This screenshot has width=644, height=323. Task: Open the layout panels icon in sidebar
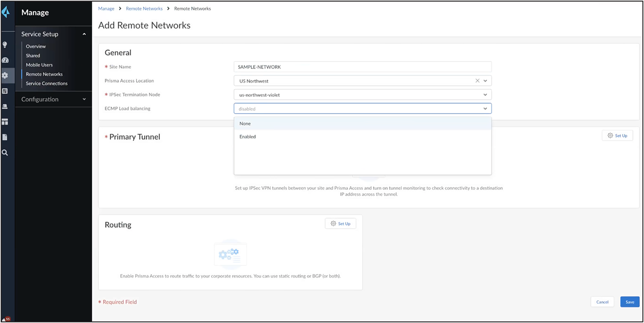pyautogui.click(x=5, y=122)
